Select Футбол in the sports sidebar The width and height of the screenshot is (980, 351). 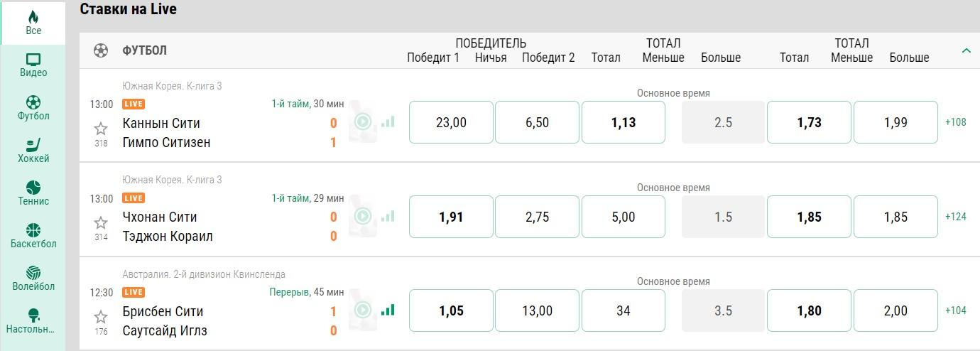pyautogui.click(x=33, y=108)
